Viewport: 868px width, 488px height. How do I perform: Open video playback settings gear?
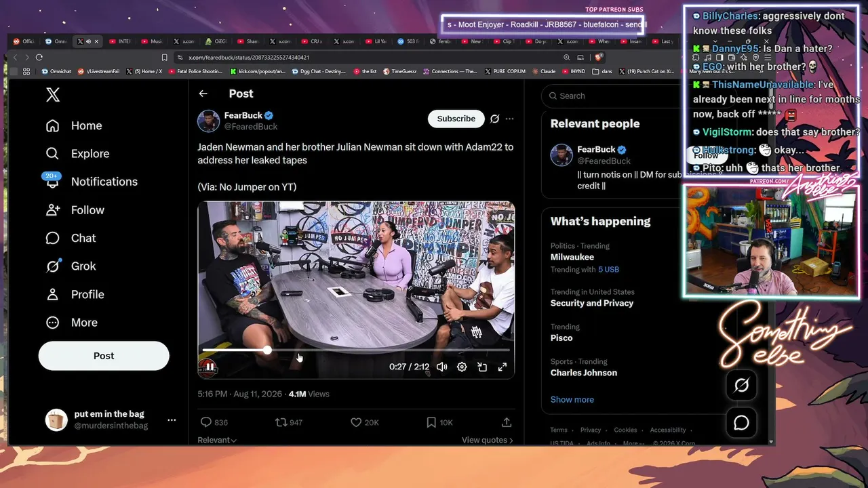(462, 367)
